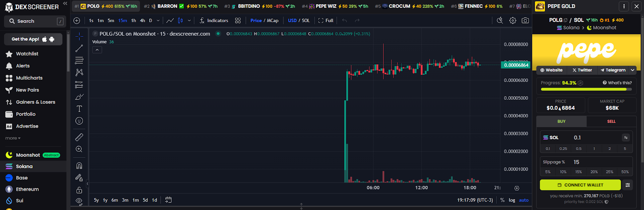
Task: Select the trend line drawing tool
Action: tap(79, 48)
